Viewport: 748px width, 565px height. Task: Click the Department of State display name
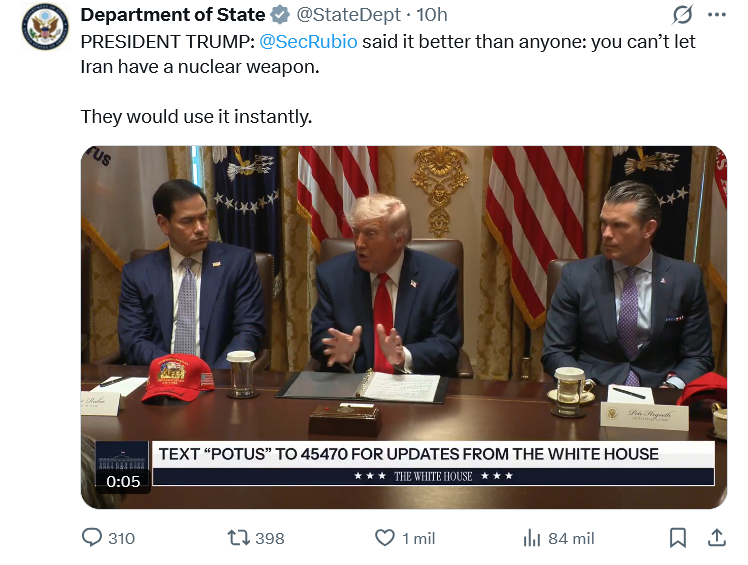pyautogui.click(x=173, y=15)
